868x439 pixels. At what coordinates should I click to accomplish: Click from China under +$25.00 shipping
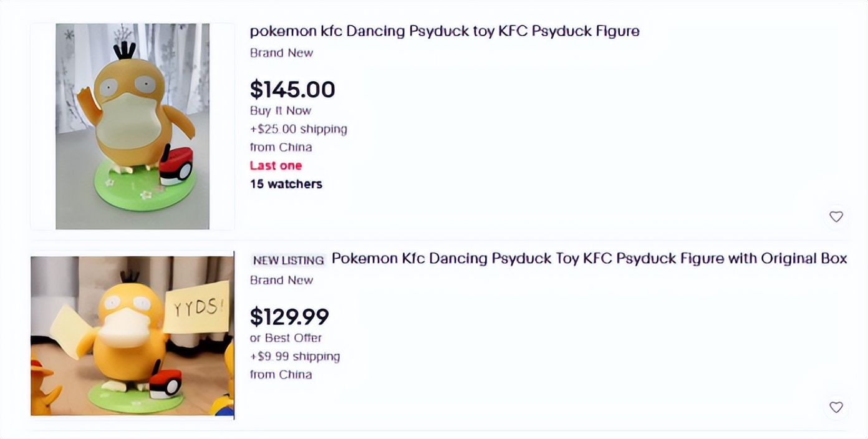pyautogui.click(x=281, y=147)
